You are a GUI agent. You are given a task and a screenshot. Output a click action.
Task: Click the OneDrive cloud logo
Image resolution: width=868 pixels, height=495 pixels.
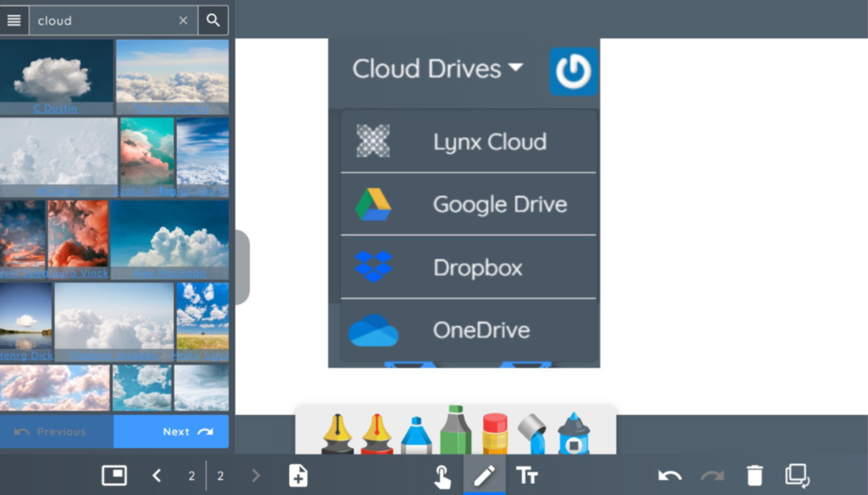click(x=373, y=331)
